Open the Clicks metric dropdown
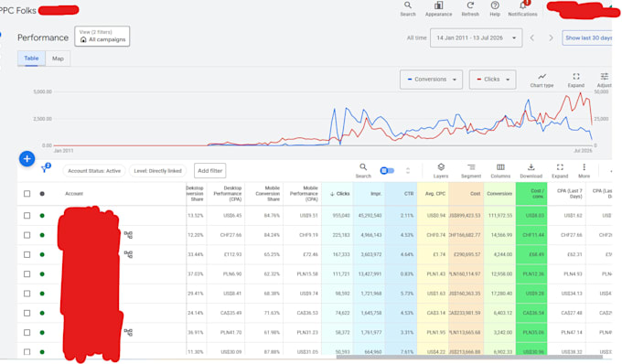Screen dimensions: 622x364 [x=493, y=80]
